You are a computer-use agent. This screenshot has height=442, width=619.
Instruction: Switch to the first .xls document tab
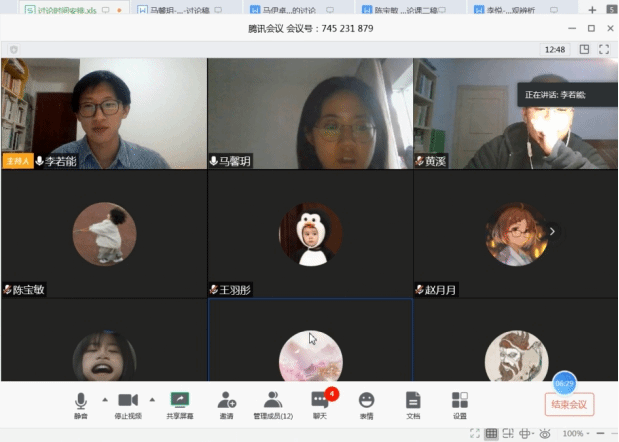click(x=60, y=9)
